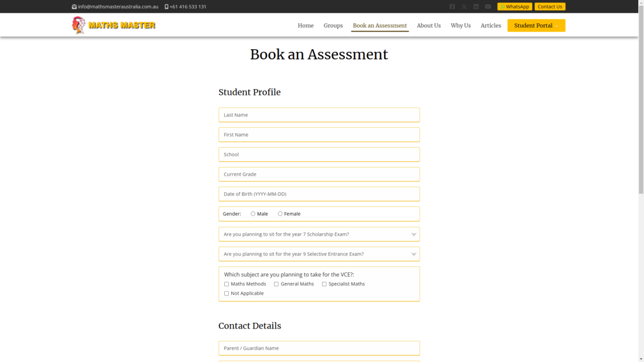Screen dimensions: 644x362
Task: Open the LinkedIn social icon
Action: click(476, 6)
